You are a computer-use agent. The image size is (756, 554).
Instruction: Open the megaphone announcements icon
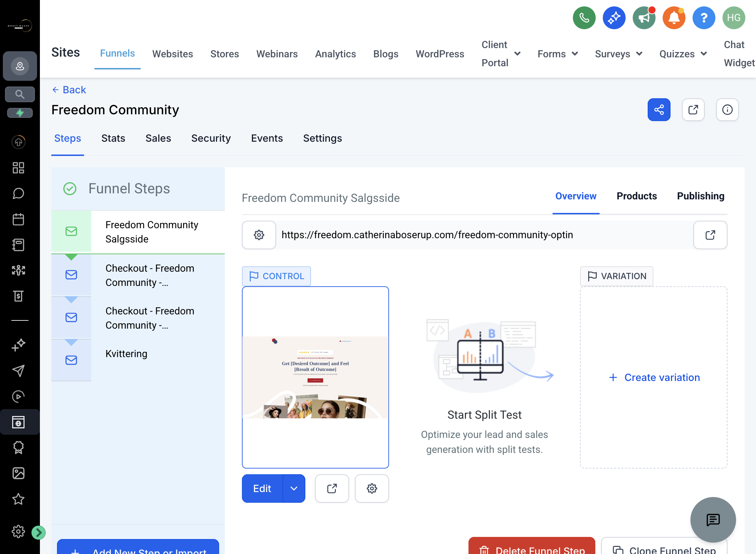(644, 18)
